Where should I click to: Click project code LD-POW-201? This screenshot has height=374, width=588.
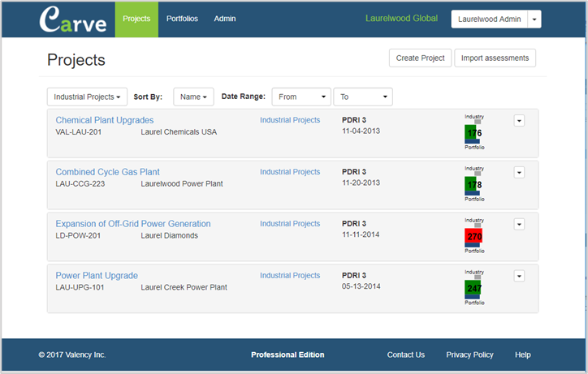point(78,235)
